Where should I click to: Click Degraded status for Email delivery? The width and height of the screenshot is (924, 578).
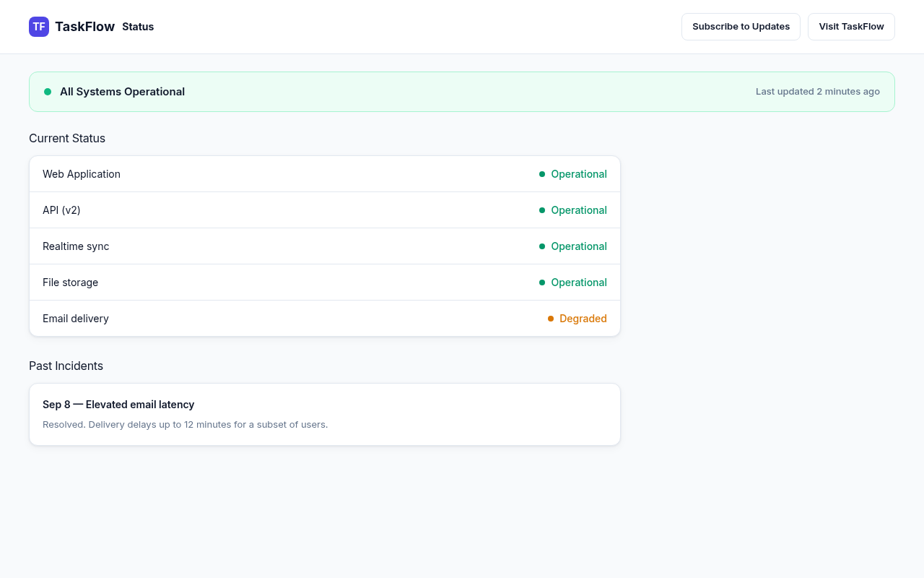(x=583, y=319)
